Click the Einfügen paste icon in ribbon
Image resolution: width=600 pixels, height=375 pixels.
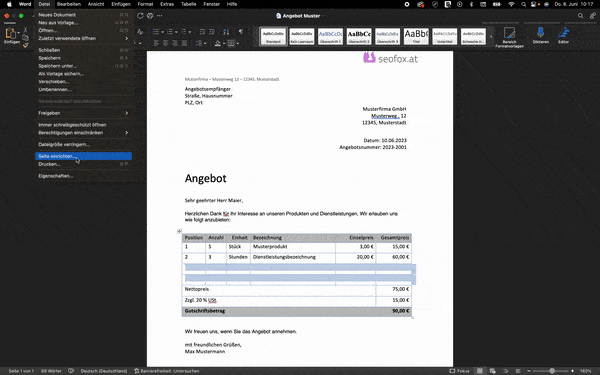point(10,33)
